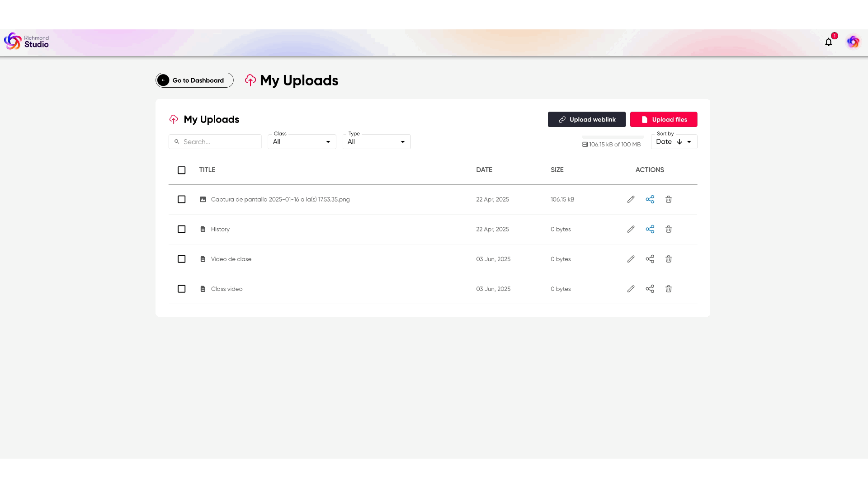This screenshot has height=488, width=868.
Task: Expand the Type filter dropdown
Action: (x=376, y=142)
